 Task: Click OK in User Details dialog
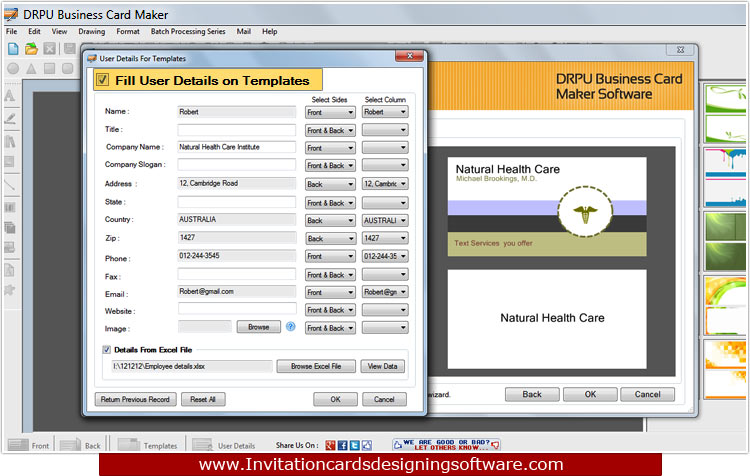point(335,399)
